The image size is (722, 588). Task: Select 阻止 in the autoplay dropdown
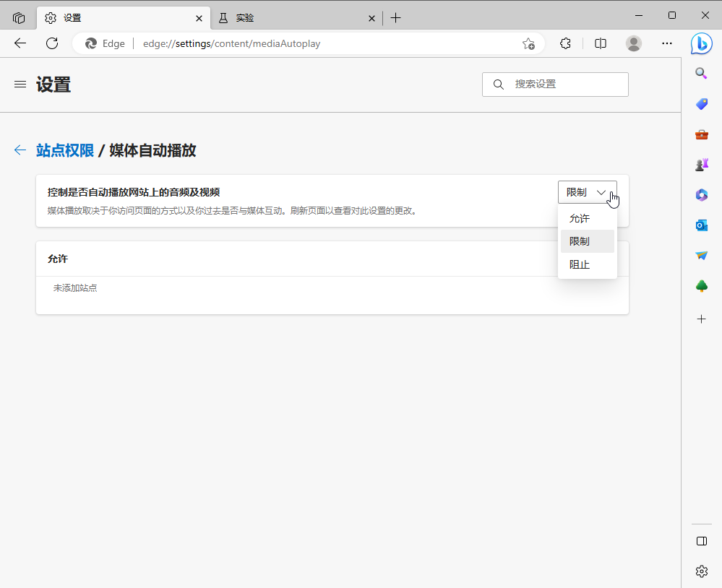[579, 264]
